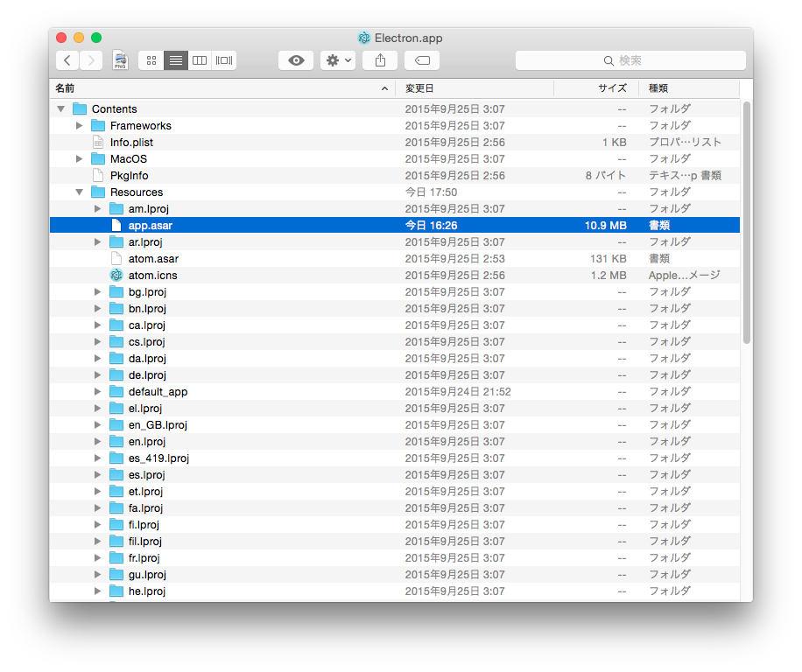Viewport: 802px width, 672px height.
Task: Sort by 名前 column header
Action: 222,87
